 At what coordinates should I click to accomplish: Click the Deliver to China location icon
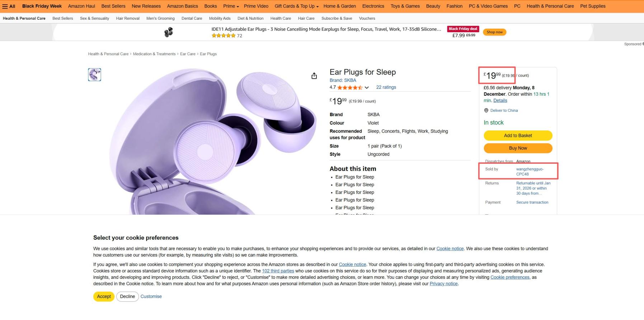tap(486, 110)
